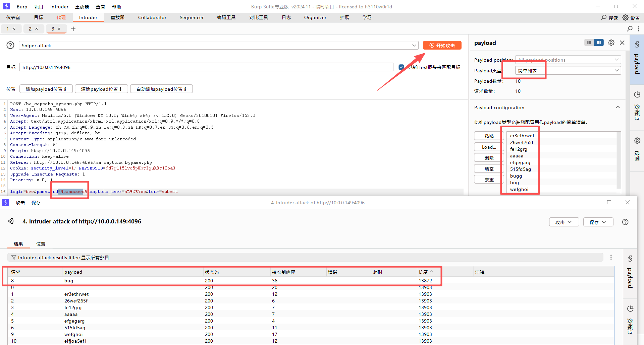Open the help icon beside Sniper attack
This screenshot has height=345, width=644.
[x=11, y=45]
